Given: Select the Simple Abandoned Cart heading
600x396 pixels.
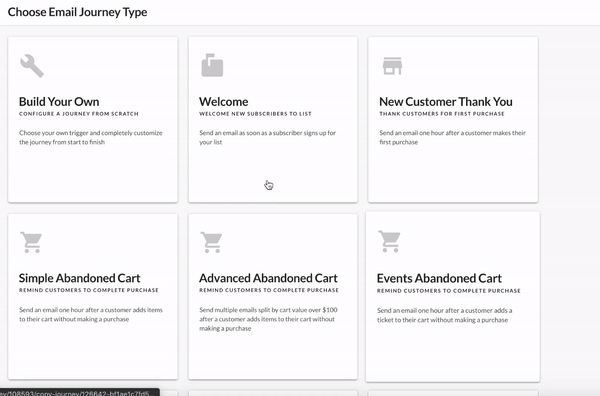Looking at the screenshot, I should 80,278.
